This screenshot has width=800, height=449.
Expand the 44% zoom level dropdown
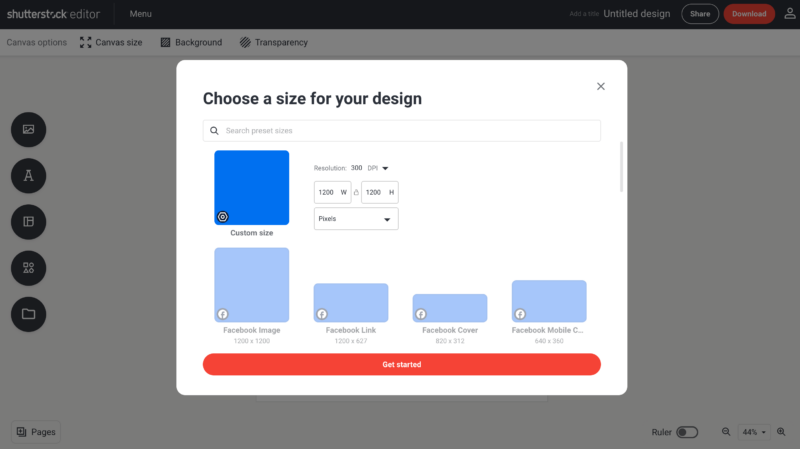point(753,432)
